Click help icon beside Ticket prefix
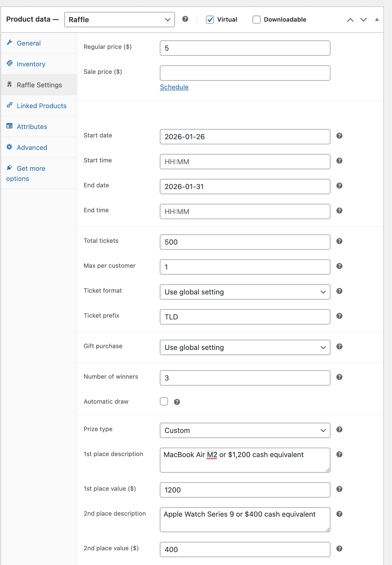Viewport: 392px width, 565px height. pos(339,316)
